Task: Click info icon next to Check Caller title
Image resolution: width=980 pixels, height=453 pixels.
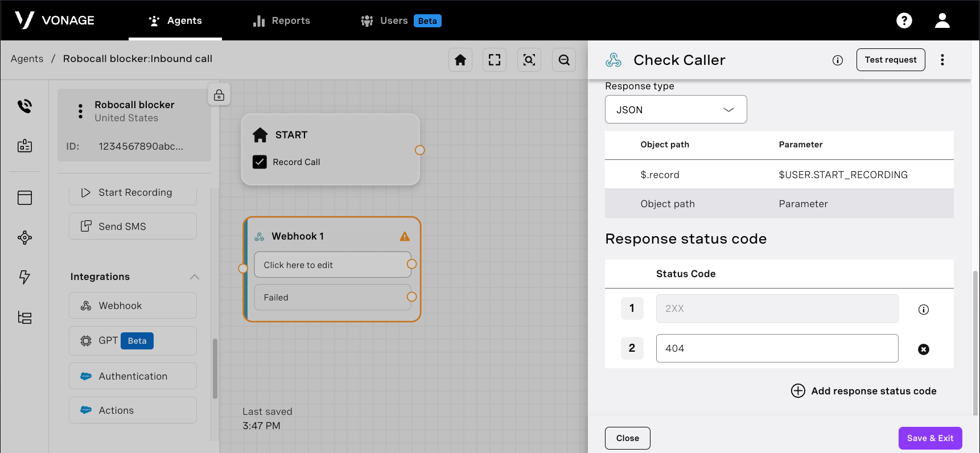Action: click(x=838, y=60)
